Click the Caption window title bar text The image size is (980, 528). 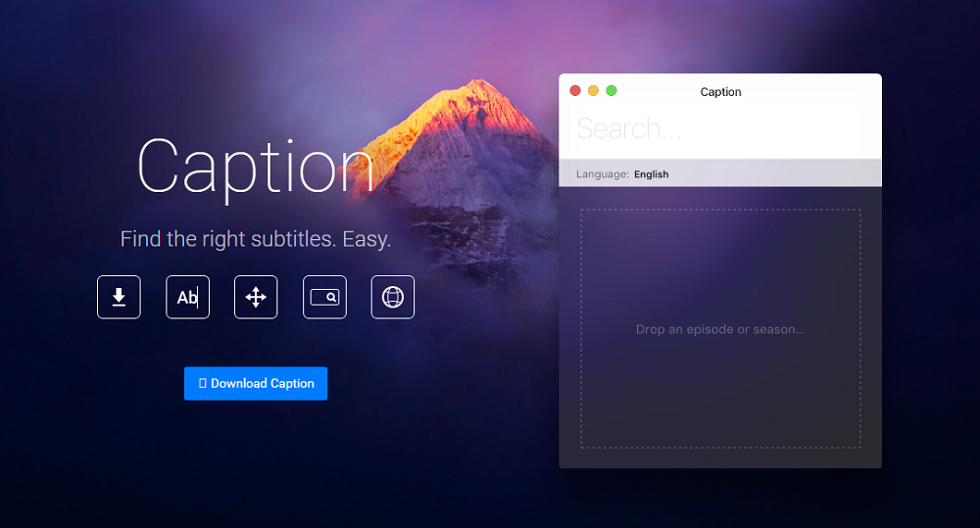[720, 92]
